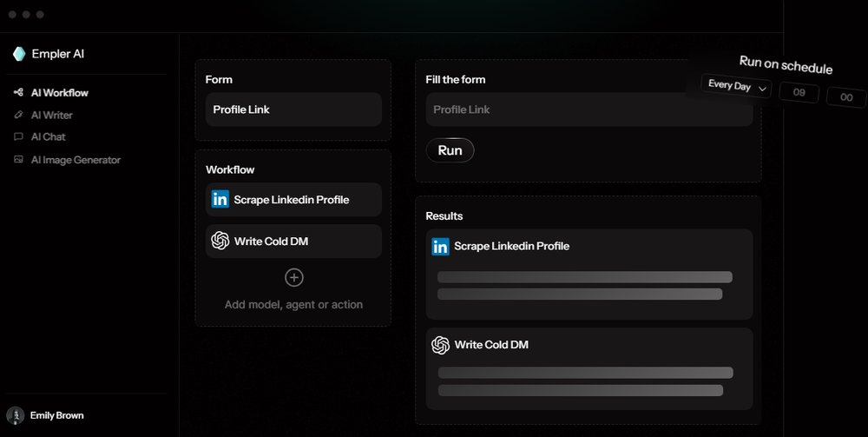Click the Write Cold DM result title

491,345
